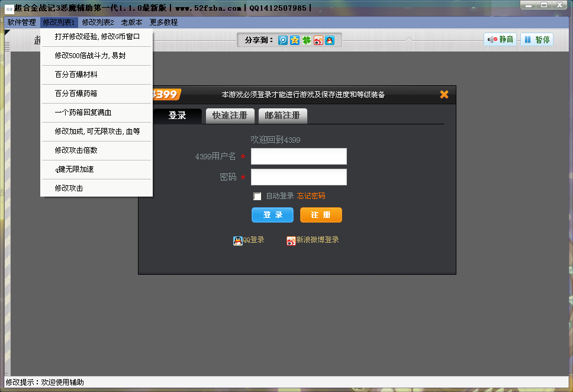573x392 pixels.
Task: Enable the 自动登录 checkbox
Action: 257,196
